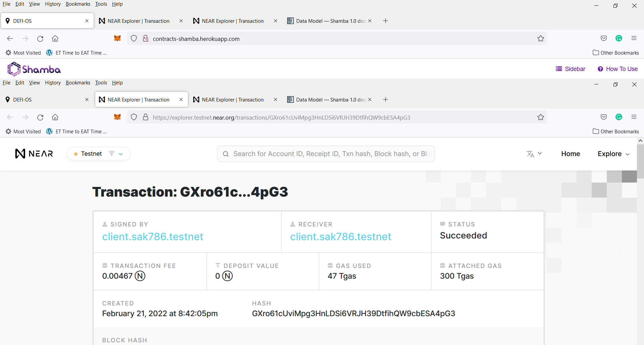Open the How To Use link
Viewport: 644px width, 345px height.
coord(618,69)
